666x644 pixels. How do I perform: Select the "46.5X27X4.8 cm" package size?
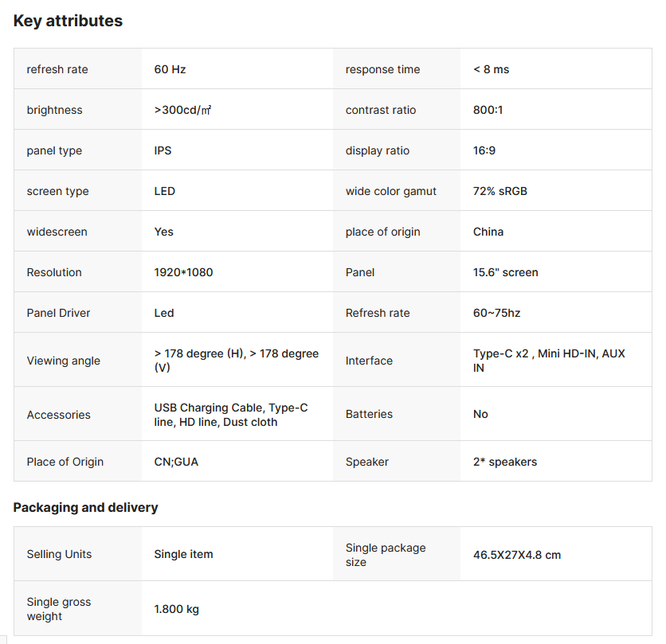pyautogui.click(x=517, y=555)
